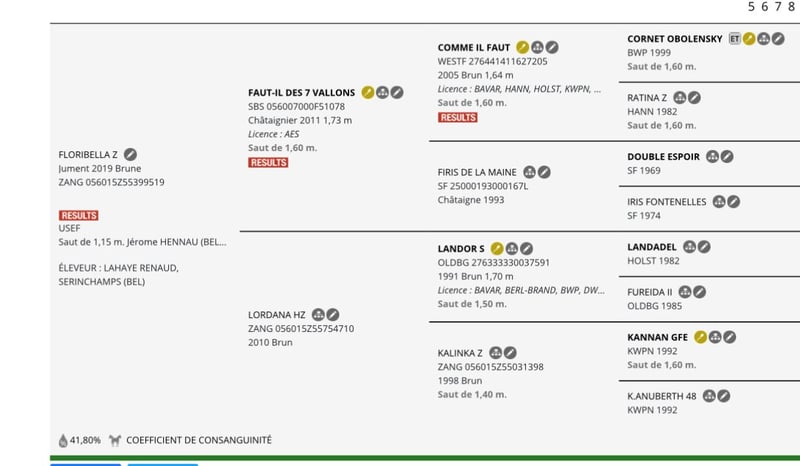Open the pedigree tree icon for FIRIS DE LA MAINE
Screen dimensions: 800x466
530,172
